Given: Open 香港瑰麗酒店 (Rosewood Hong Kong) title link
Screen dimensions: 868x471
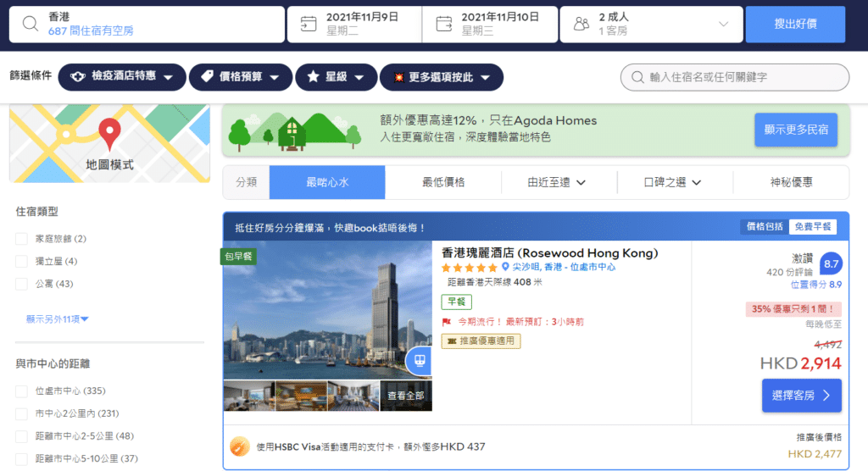Looking at the screenshot, I should 549,253.
